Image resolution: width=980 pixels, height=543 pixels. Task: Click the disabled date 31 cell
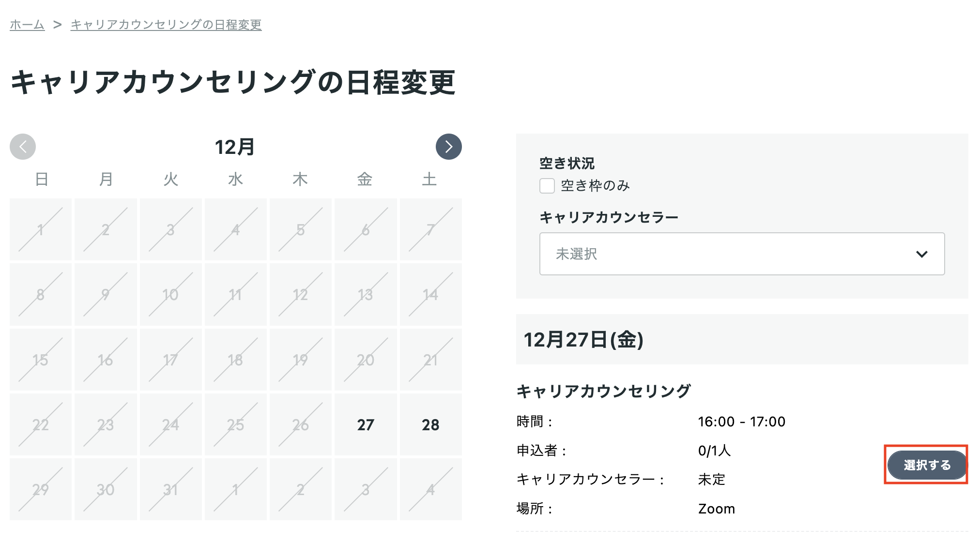pyautogui.click(x=170, y=489)
